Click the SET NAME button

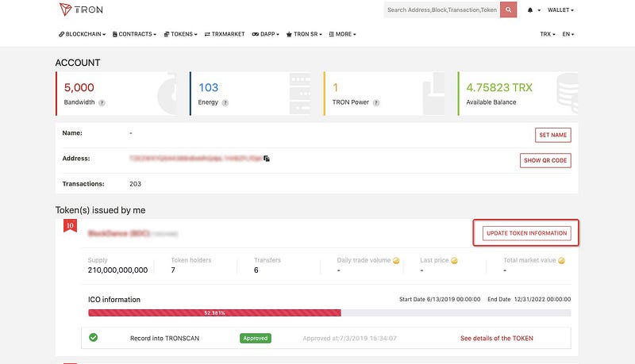pos(552,135)
